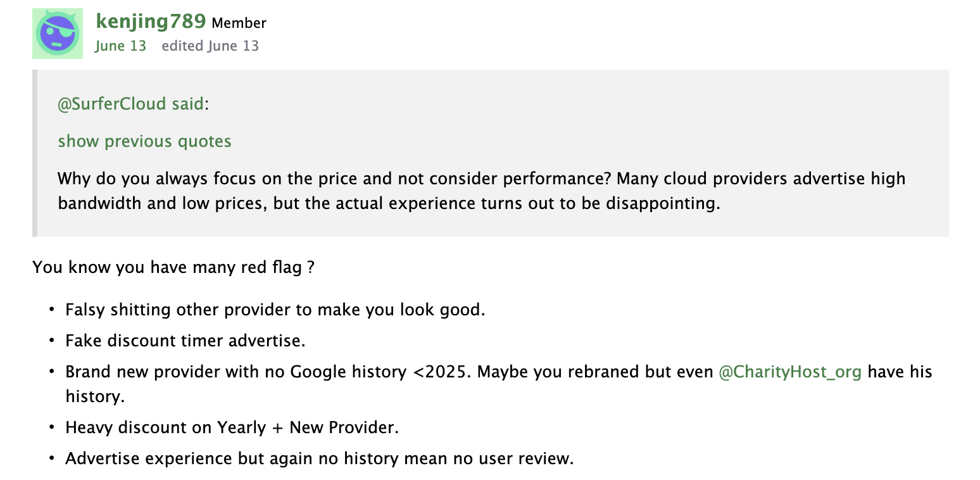Click the quoted line starting "Why do you always"

[481, 179]
